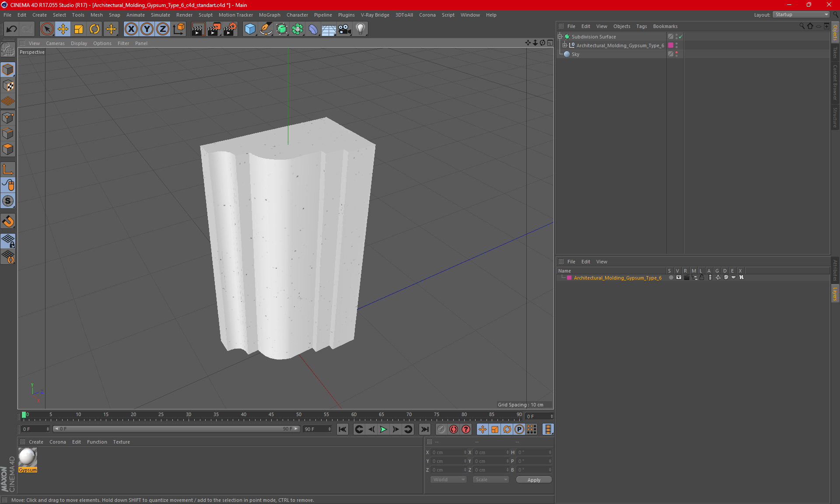Expand Architectural_Molding_Gypsum_Type_6 object
The image size is (840, 504).
click(565, 45)
